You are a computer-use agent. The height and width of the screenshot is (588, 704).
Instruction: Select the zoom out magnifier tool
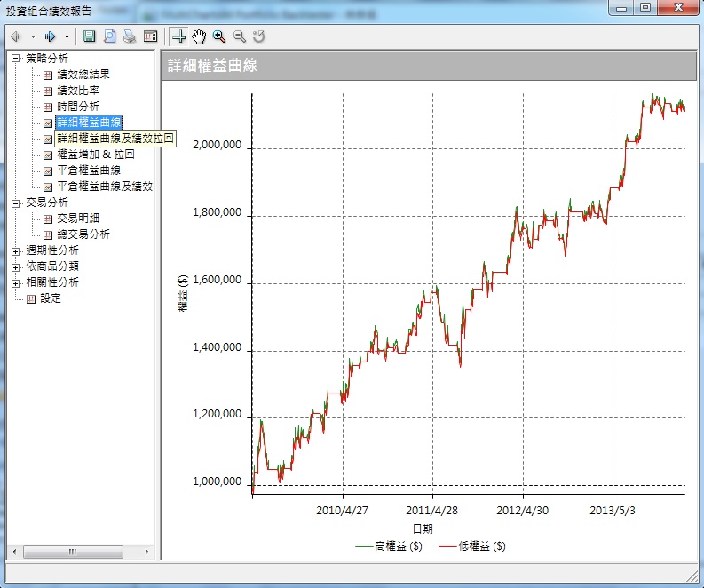240,36
